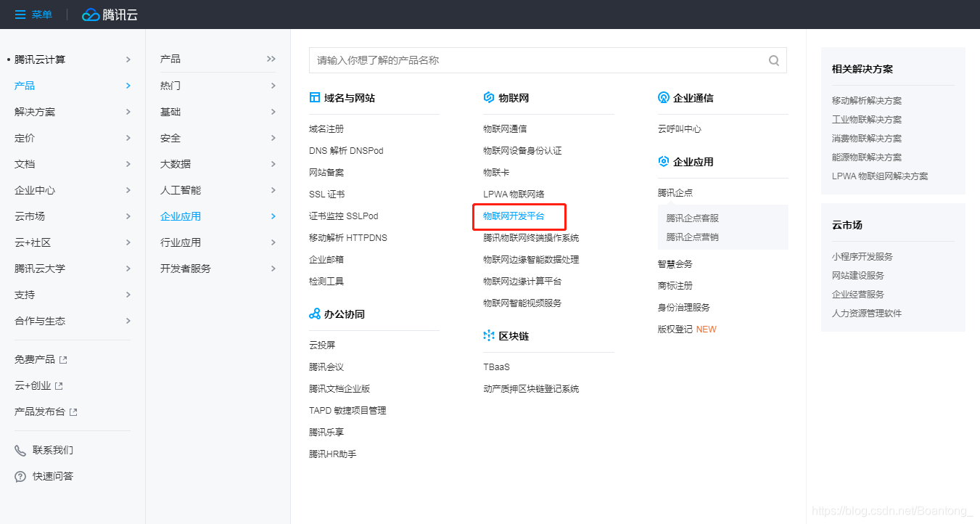
Task: Click the 腾讯云 cloud logo
Action: tap(110, 15)
